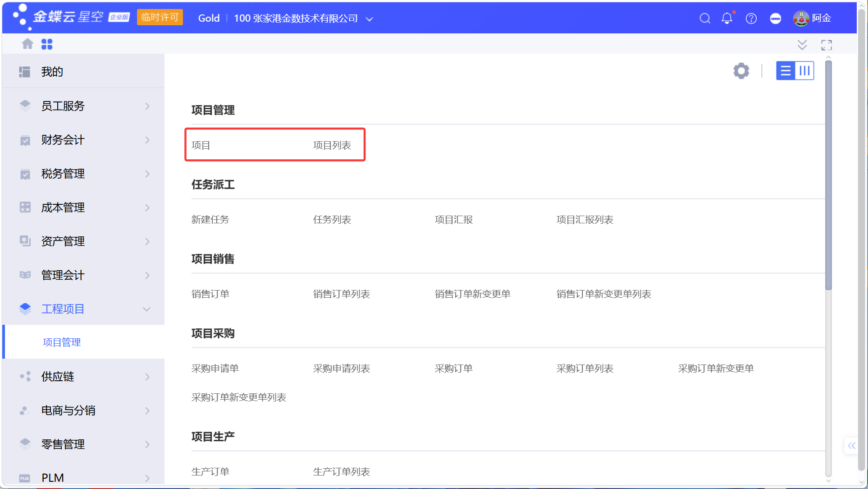Select the 项目管理 submenu item
868x489 pixels.
[62, 342]
